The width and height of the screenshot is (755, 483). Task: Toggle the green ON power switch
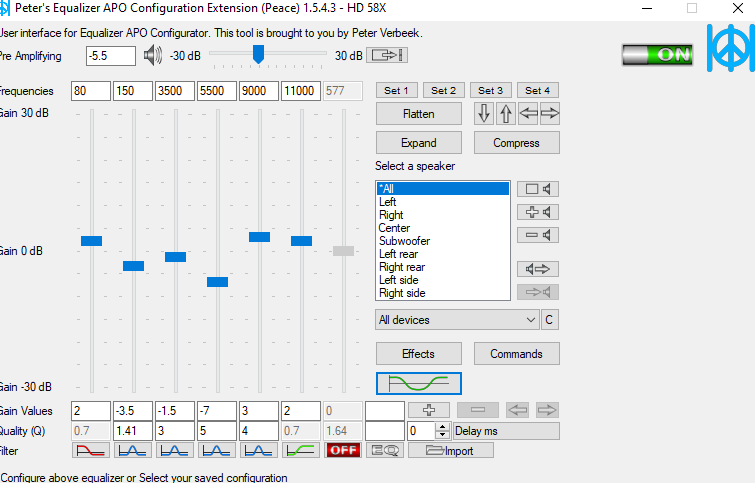click(657, 55)
